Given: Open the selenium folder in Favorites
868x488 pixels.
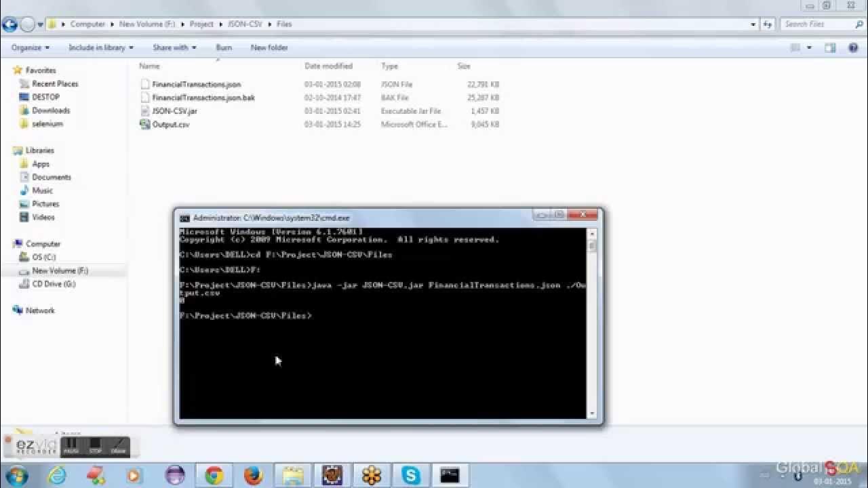Looking at the screenshot, I should click(47, 123).
